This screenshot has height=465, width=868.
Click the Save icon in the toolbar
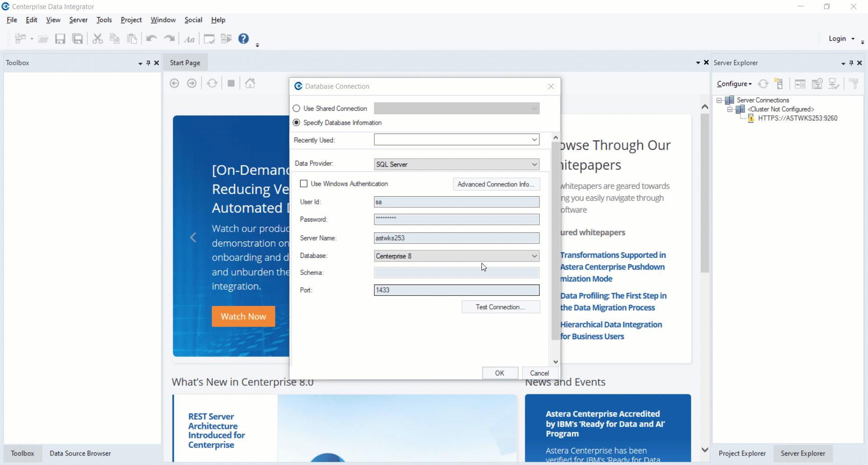[60, 39]
